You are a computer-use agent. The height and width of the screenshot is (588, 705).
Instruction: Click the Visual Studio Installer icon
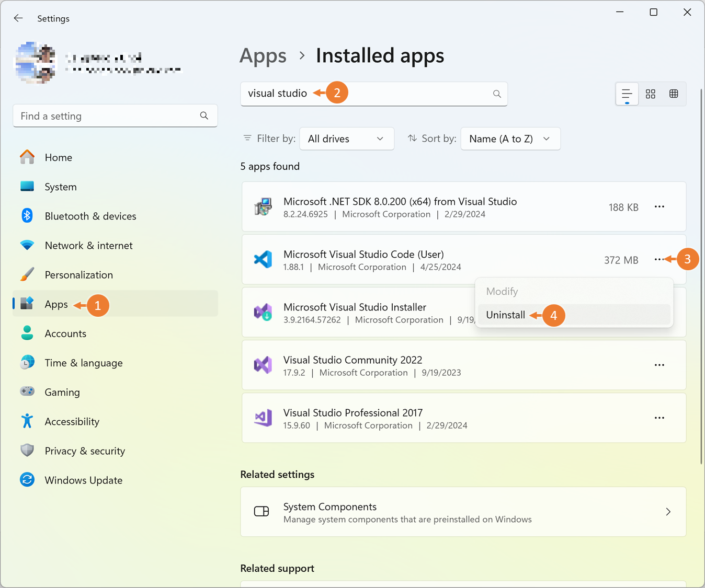(263, 313)
